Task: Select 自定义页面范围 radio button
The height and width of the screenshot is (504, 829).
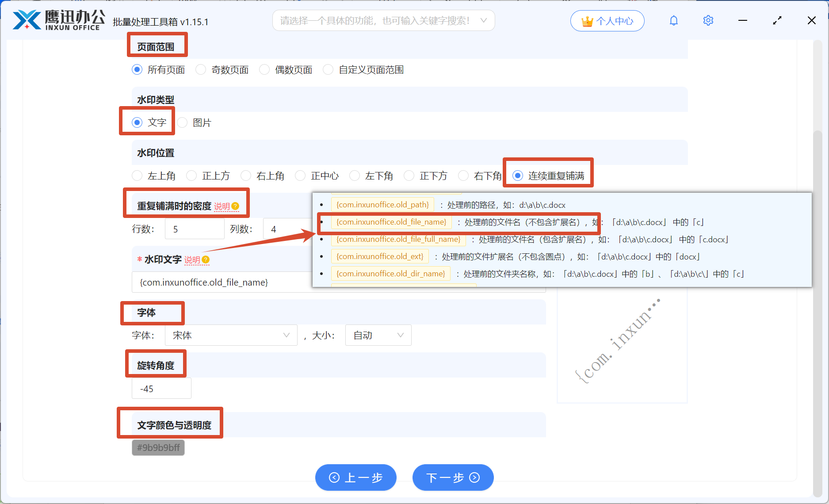Action: pos(328,70)
